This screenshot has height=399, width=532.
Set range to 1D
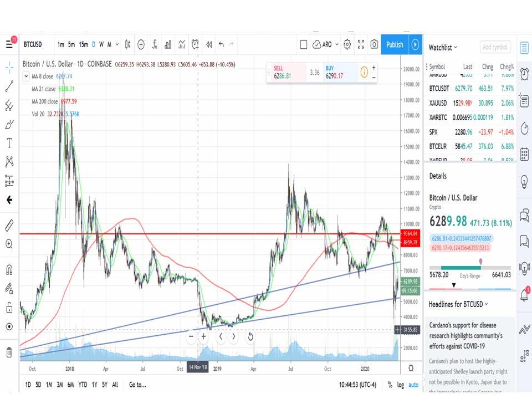[28, 385]
